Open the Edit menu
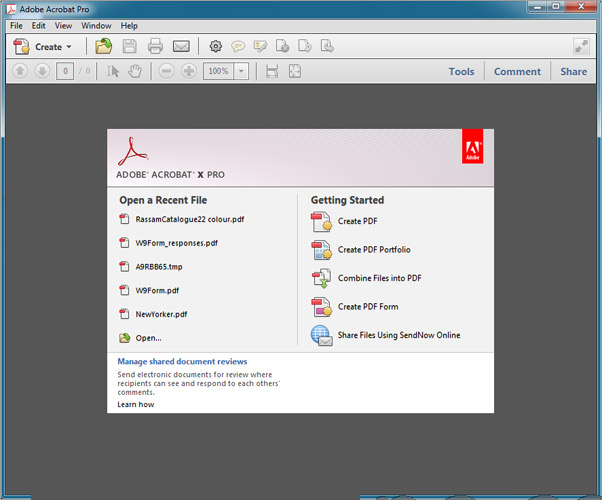 [38, 26]
